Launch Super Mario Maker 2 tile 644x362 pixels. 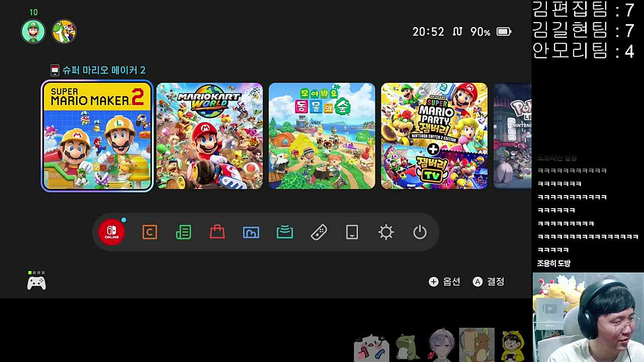pyautogui.click(x=97, y=136)
